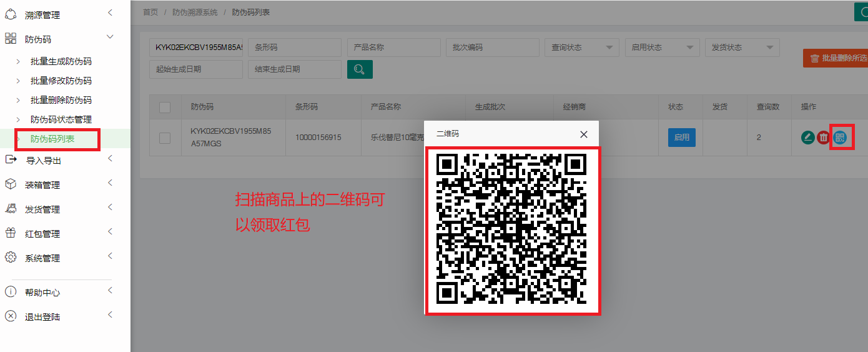This screenshot has width=868, height=352.
Task: Click the 装箱管理 box icon
Action: coord(11,184)
